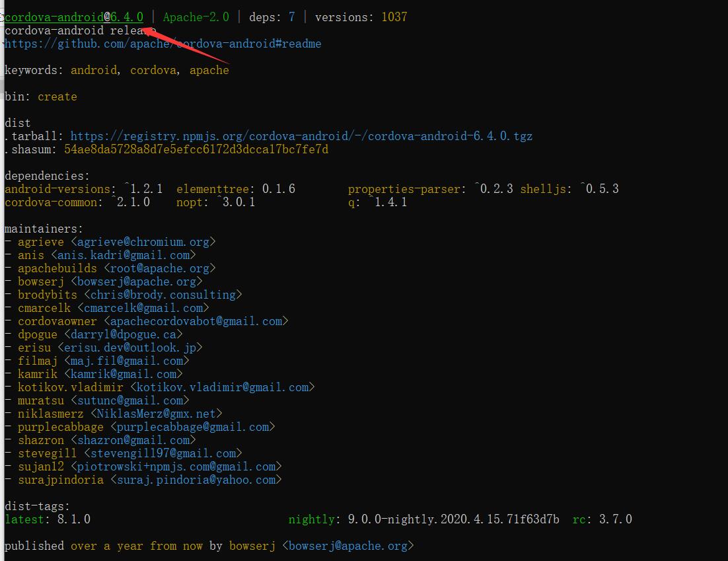Click the maintainer name brodybits
This screenshot has height=561, width=728.
point(48,295)
